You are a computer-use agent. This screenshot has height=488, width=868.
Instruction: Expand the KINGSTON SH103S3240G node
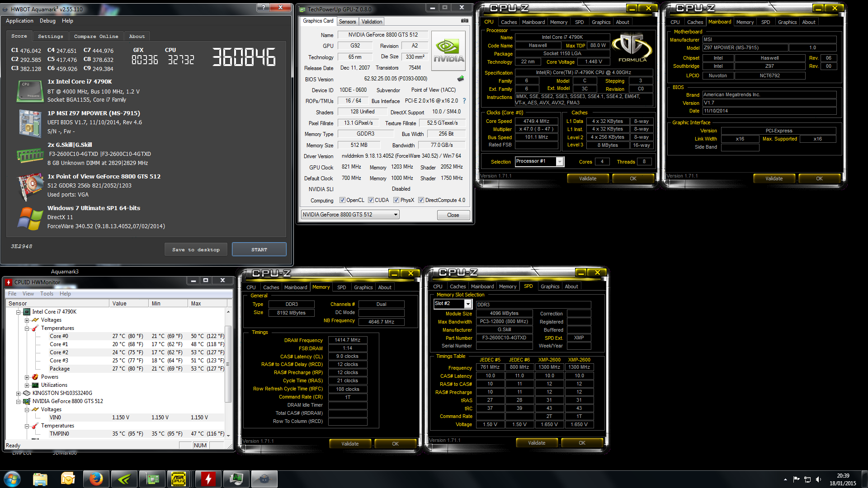[19, 394]
